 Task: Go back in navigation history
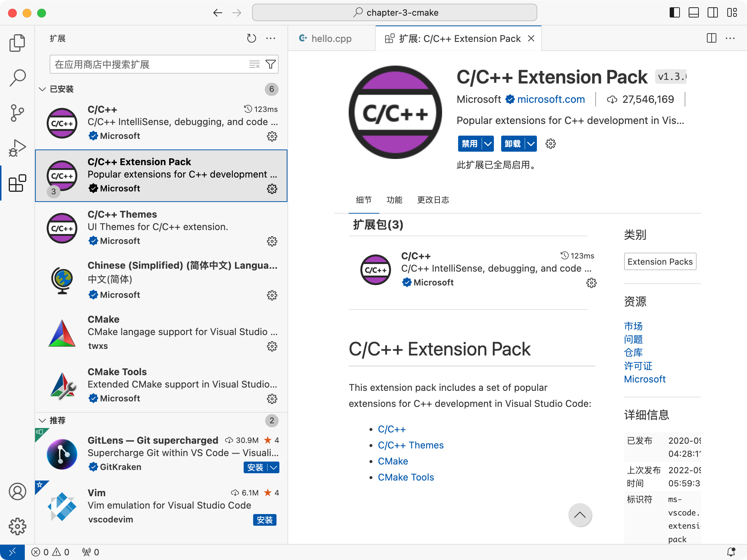[218, 13]
